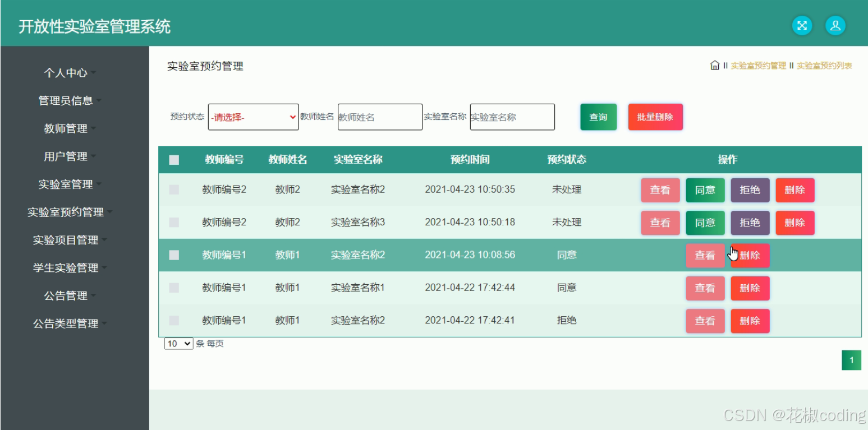Click 删除 for row at 10:50:35
This screenshot has height=430, width=868.
pyautogui.click(x=795, y=190)
